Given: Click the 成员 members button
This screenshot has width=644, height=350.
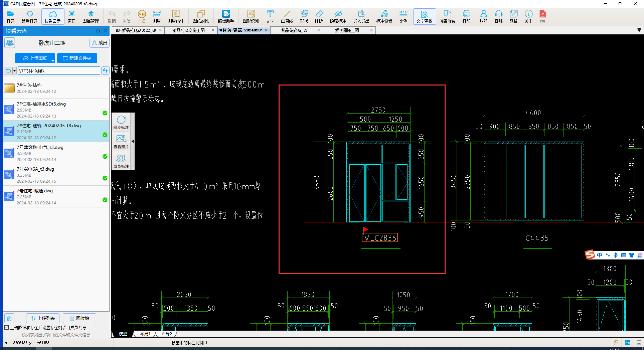Looking at the screenshot, I should click(100, 43).
